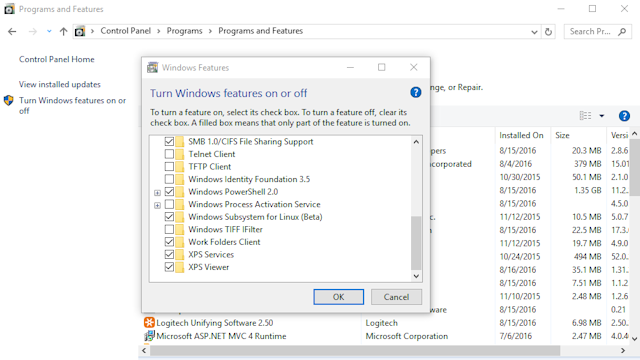Select the Programs breadcrumb item
Screen dimensions: 640x360
point(184,31)
